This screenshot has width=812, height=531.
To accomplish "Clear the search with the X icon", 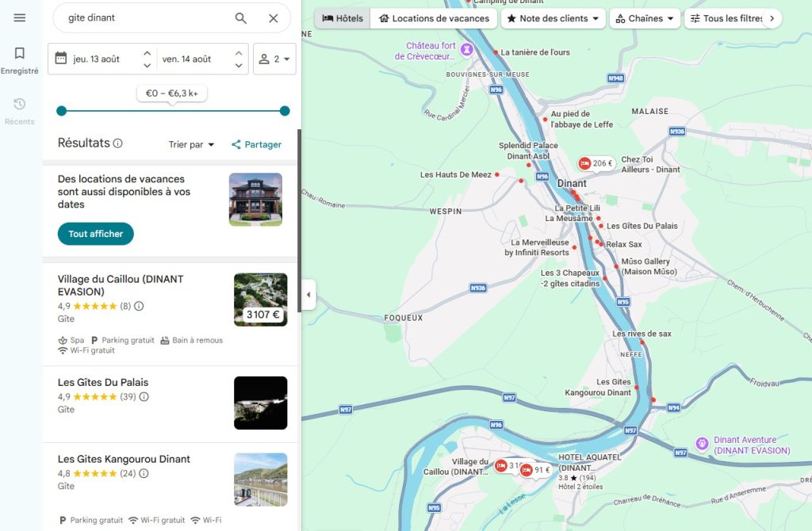I will 274,18.
